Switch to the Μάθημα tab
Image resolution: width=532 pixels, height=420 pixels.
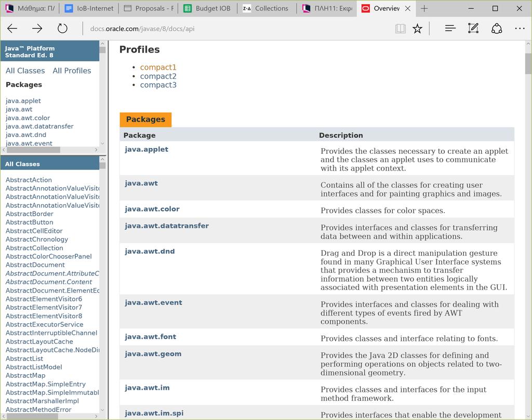30,8
